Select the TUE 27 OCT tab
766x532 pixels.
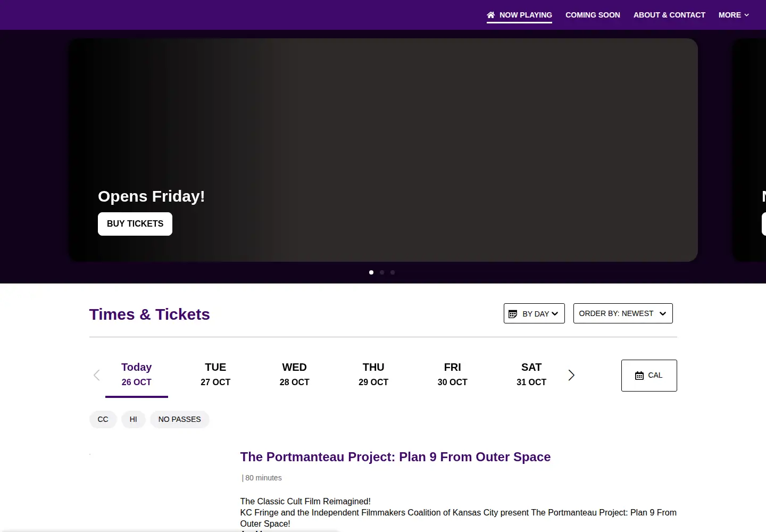click(215, 375)
